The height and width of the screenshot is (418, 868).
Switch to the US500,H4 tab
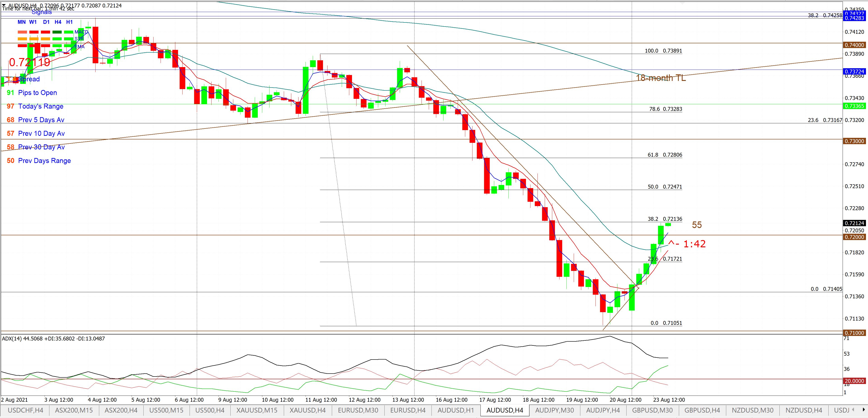coord(210,410)
